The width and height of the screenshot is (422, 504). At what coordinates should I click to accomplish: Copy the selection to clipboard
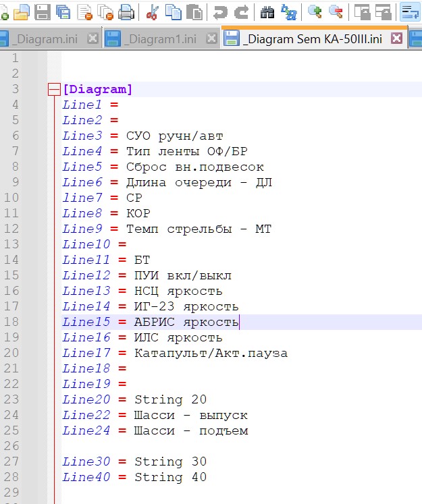(173, 12)
